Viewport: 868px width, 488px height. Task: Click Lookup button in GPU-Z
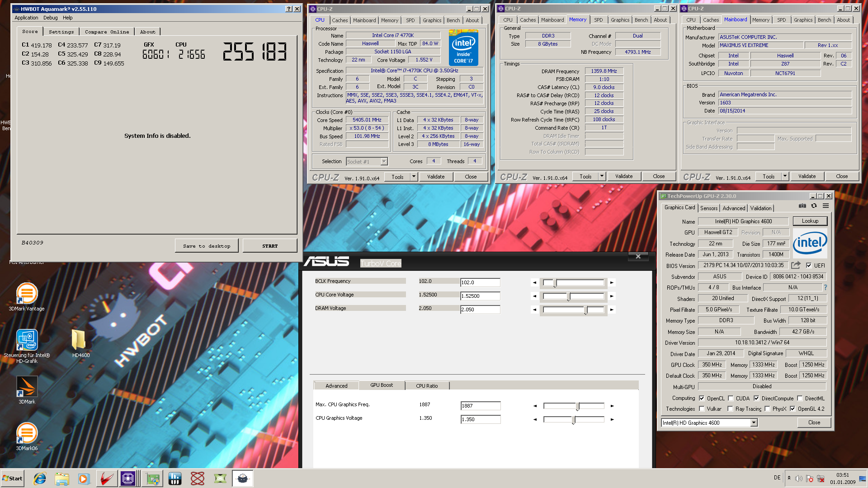coord(810,221)
